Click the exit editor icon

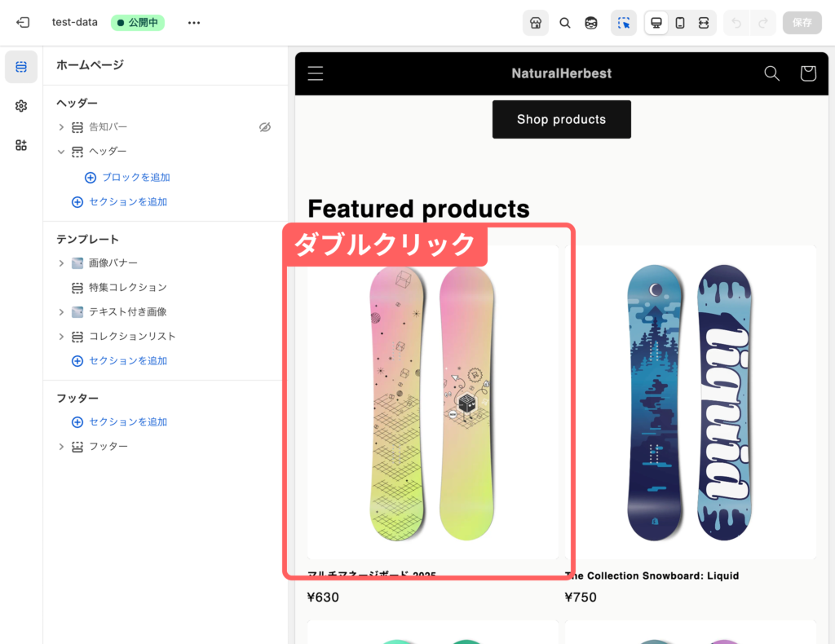23,23
